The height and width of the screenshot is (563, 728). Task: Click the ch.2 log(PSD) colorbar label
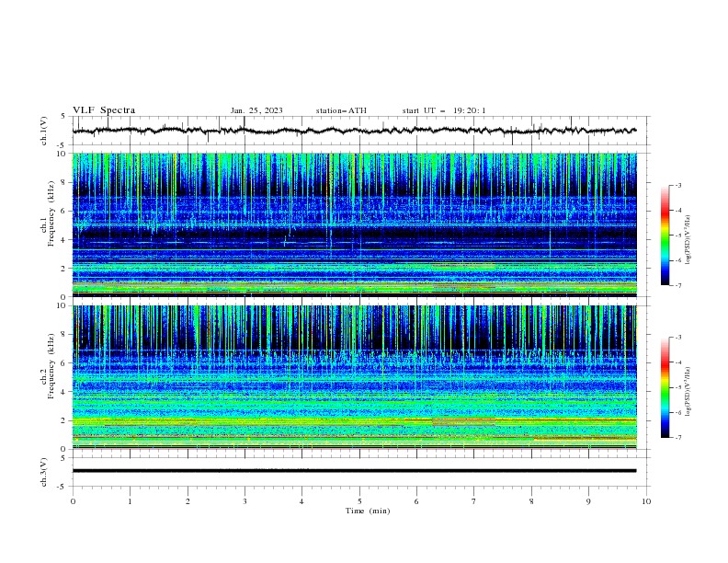(688, 392)
